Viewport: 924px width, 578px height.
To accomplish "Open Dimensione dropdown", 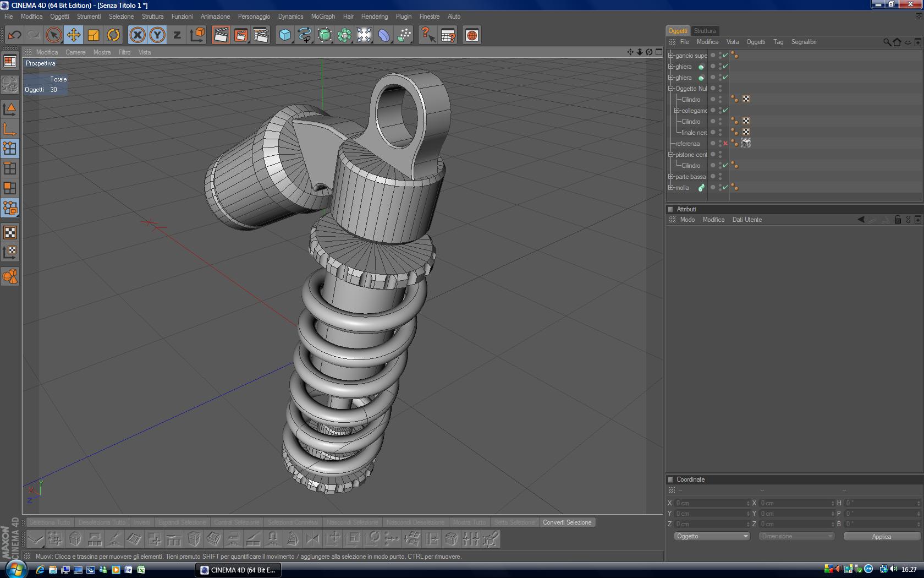I will [796, 536].
